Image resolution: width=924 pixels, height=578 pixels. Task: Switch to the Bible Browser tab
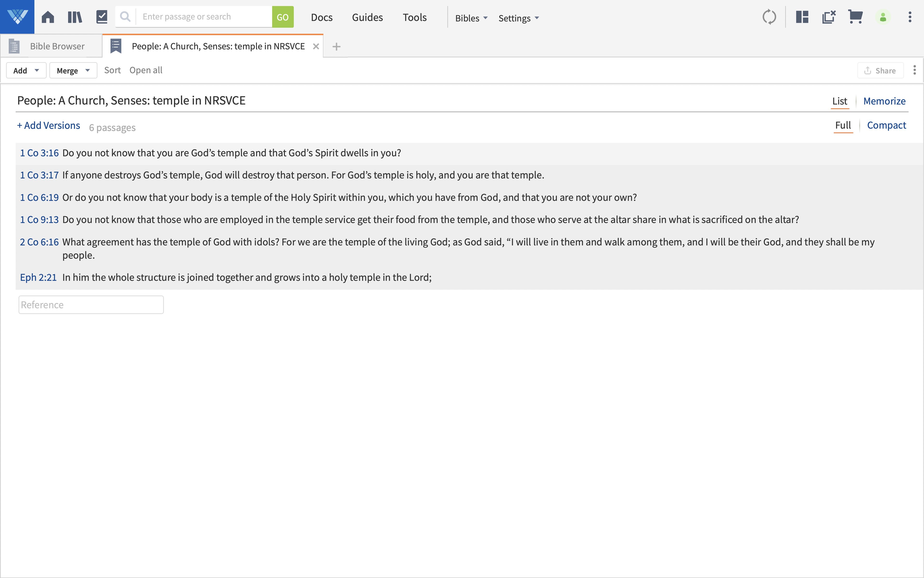pos(51,46)
